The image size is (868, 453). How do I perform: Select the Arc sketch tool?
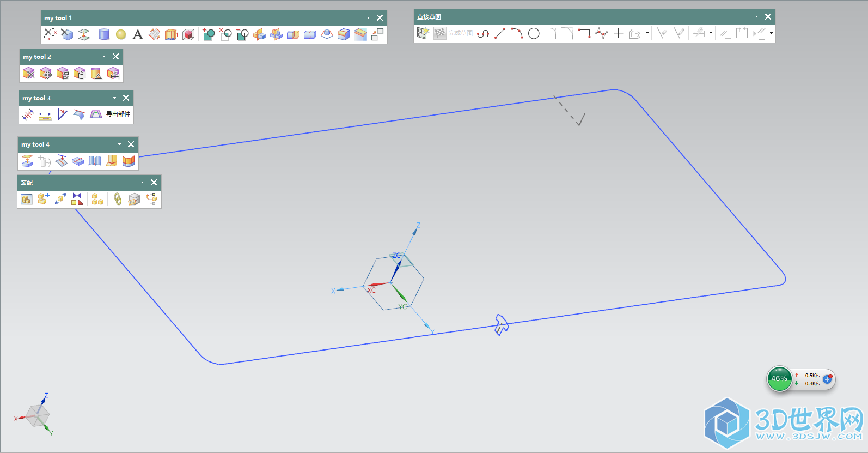pos(517,33)
